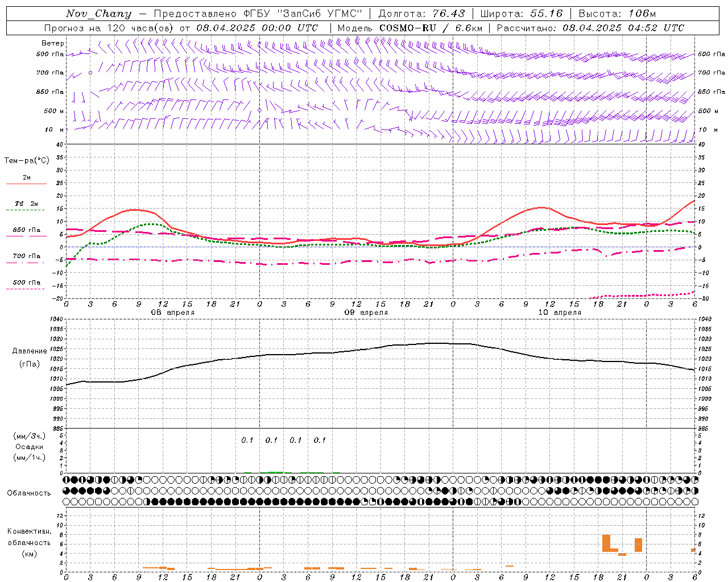The image size is (728, 582).
Task: Click the dashed line sample under 'Td 2м'
Action: (25, 210)
